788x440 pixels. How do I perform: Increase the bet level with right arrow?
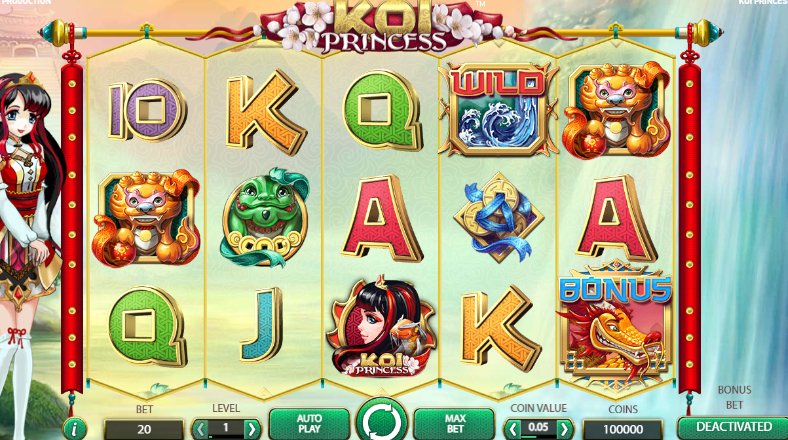[251, 429]
